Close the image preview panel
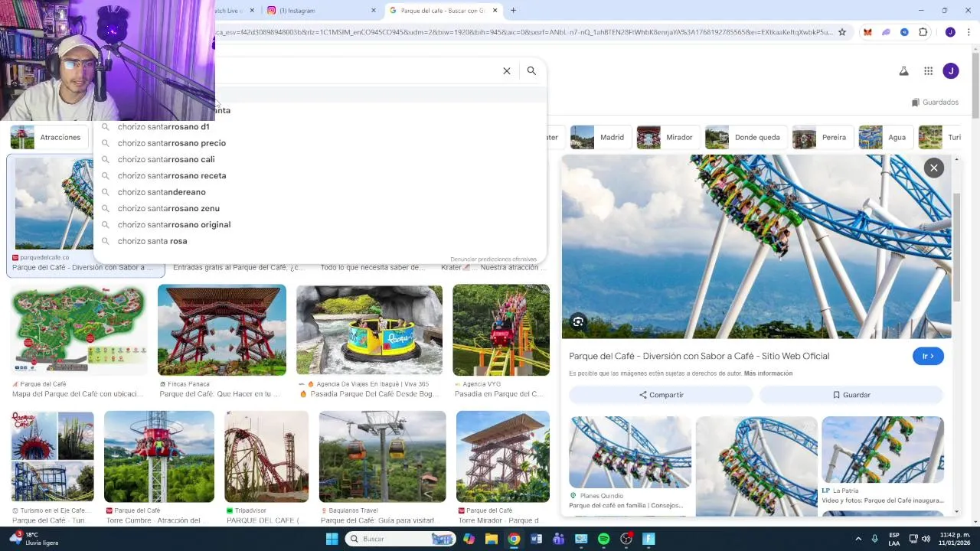The height and width of the screenshot is (551, 980). click(x=933, y=168)
